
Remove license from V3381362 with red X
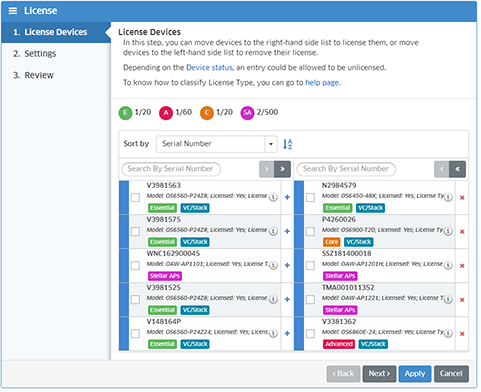[462, 334]
